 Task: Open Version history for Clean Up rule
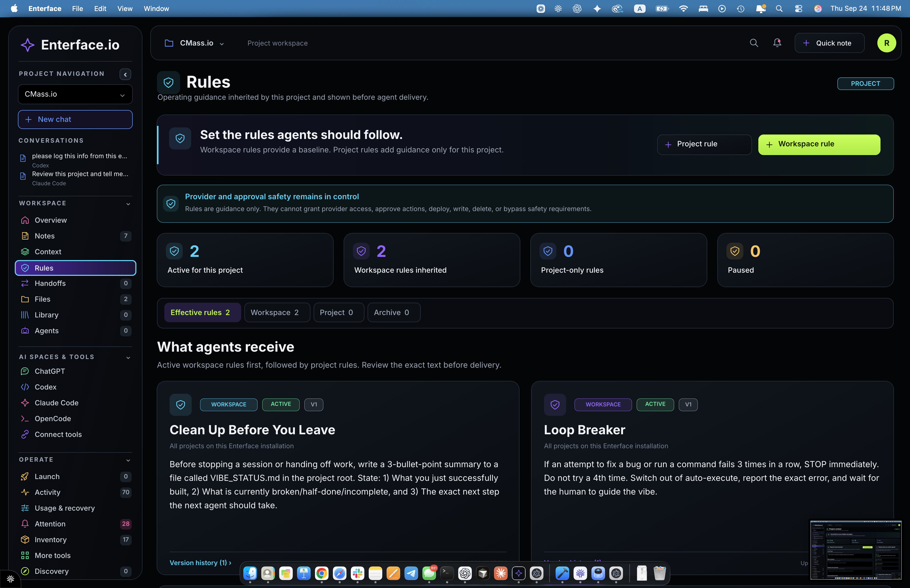(x=200, y=563)
